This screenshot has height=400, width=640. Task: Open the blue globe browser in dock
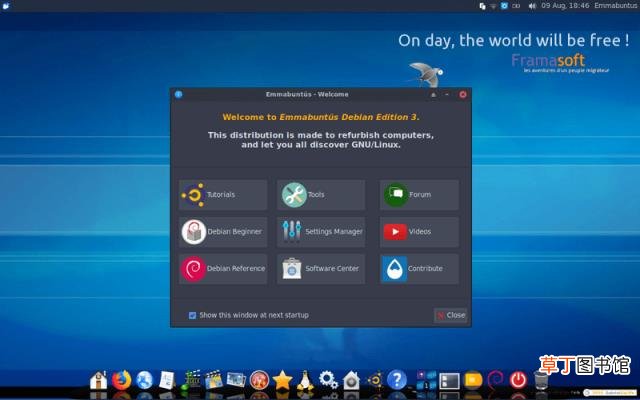(144, 380)
